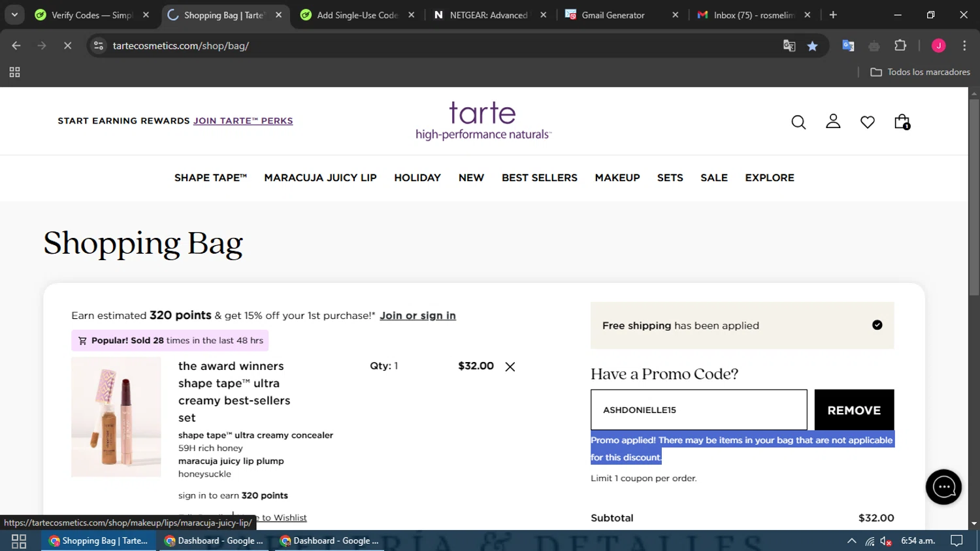Viewport: 980px width, 551px height.
Task: Click the translate page icon in address bar
Action: (789, 46)
